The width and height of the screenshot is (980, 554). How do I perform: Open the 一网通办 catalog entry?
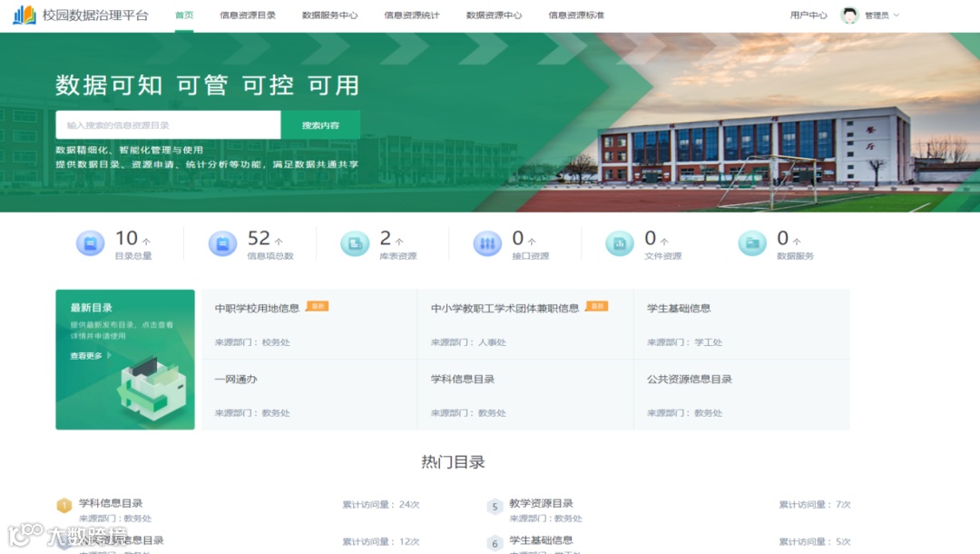point(236,379)
